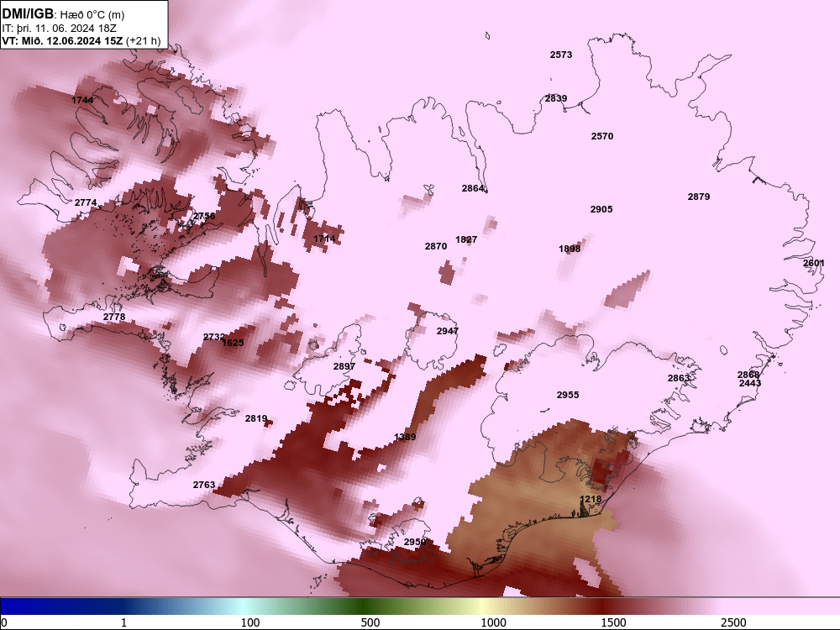Screen dimensions: 840x630
Task: Click the map value 2443
Action: pyautogui.click(x=750, y=384)
